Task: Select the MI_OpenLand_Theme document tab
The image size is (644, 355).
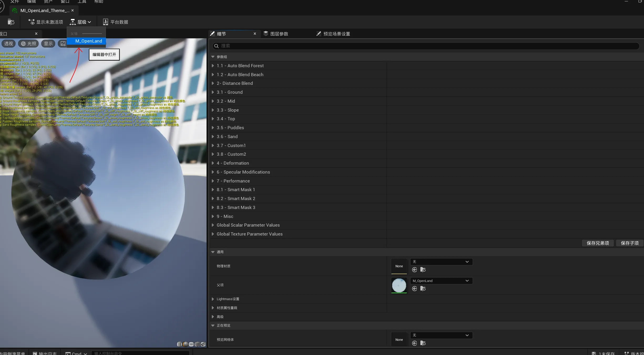Action: point(44,11)
